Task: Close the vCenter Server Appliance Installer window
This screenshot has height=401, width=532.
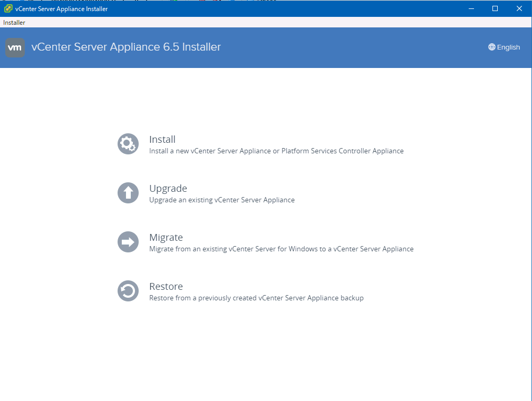Action: pyautogui.click(x=519, y=8)
